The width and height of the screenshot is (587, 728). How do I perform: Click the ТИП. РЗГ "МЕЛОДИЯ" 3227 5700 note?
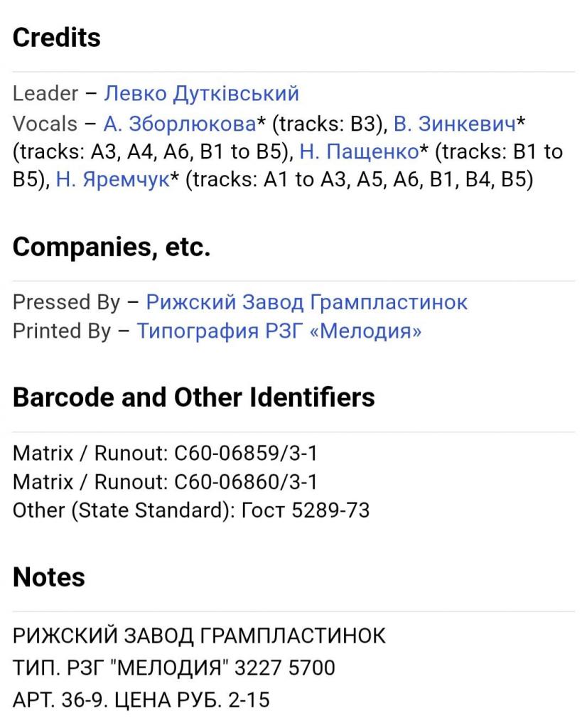tap(173, 668)
